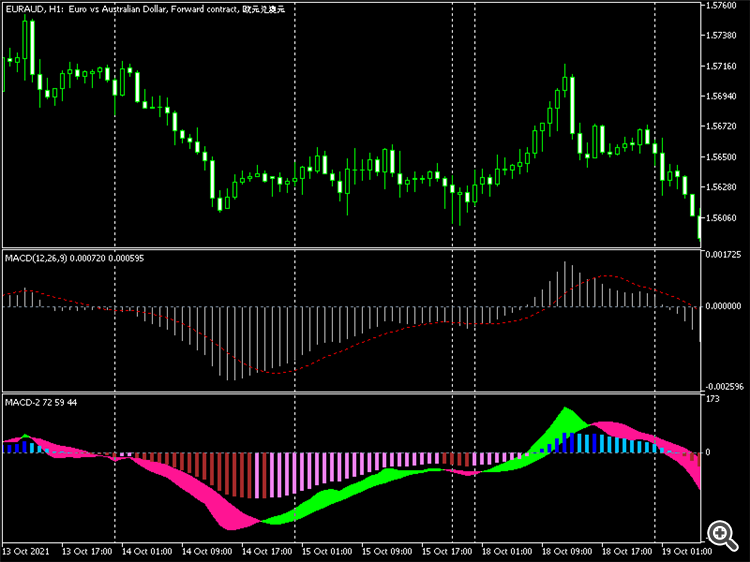Image resolution: width=750 pixels, height=562 pixels.
Task: Click the MACD-2 72 59 44 label
Action: 41,402
